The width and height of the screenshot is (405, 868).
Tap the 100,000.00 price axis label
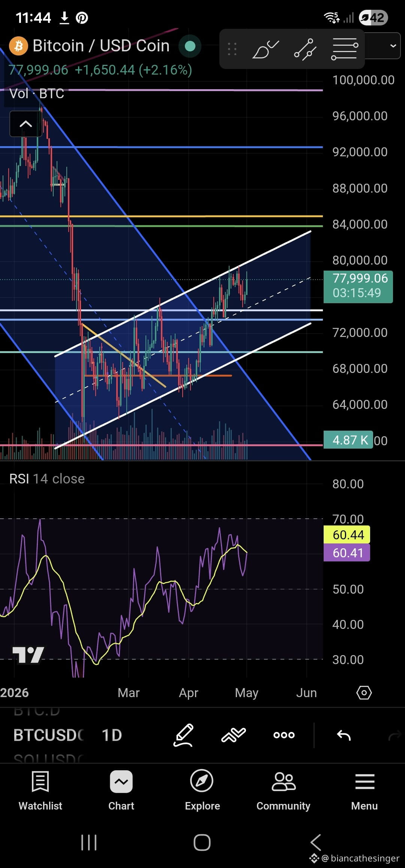point(363,80)
